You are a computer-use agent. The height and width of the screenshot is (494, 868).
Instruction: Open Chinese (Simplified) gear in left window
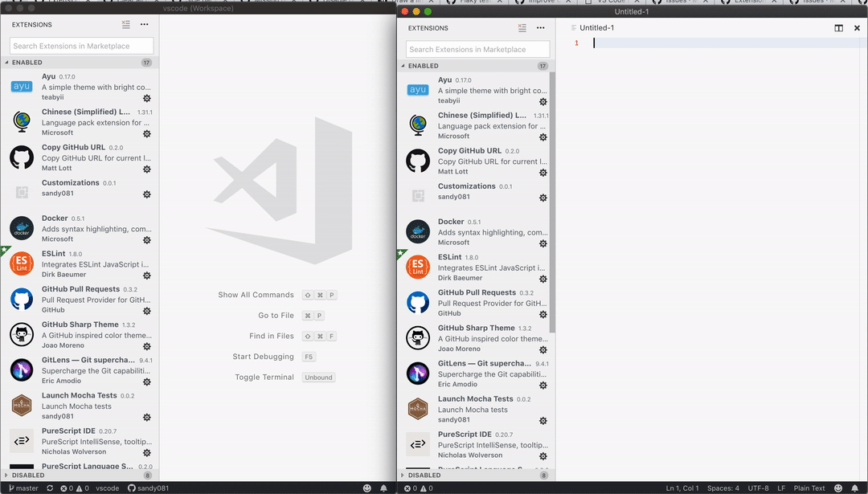tap(147, 134)
